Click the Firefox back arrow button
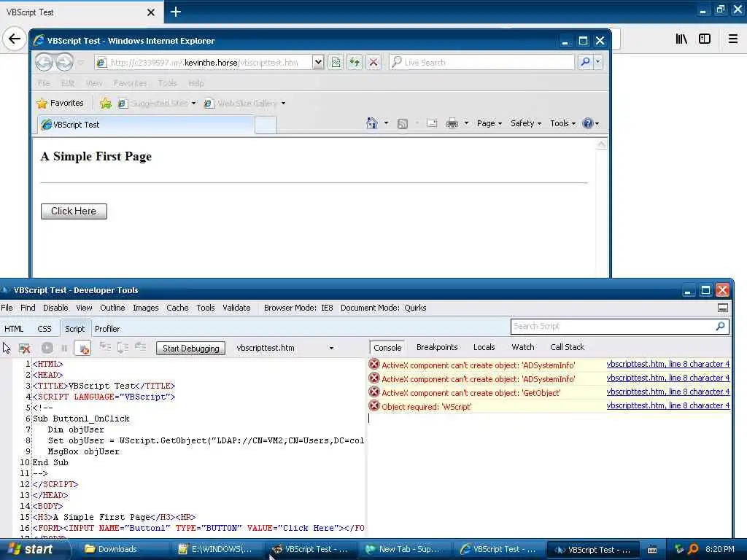 tap(15, 39)
